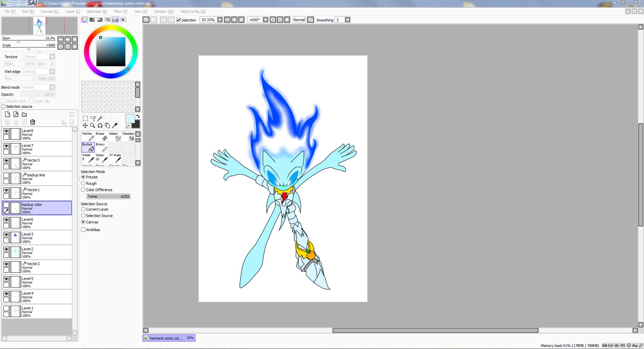Click the Undo button in toolbar
The image size is (644, 349).
(146, 20)
